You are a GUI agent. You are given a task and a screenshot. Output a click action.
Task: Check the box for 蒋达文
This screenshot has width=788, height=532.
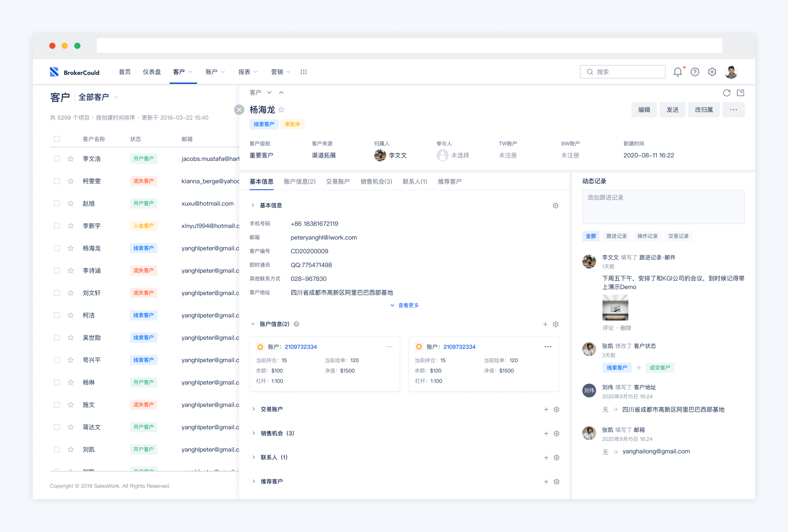(57, 427)
